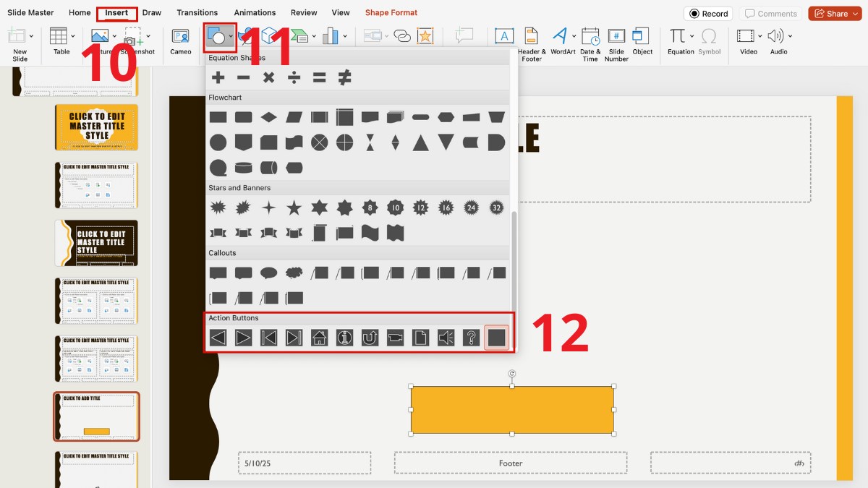Click the Footer placeholder on slide
868x488 pixels.
510,463
